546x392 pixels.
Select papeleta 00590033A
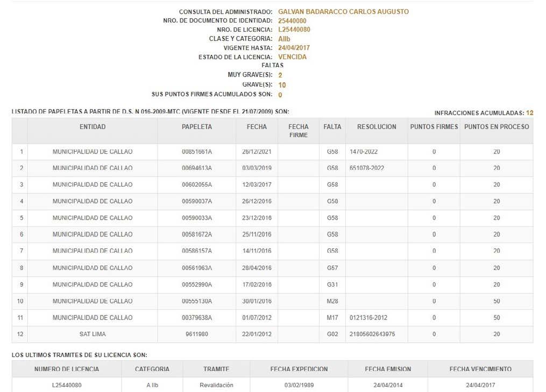pos(197,218)
